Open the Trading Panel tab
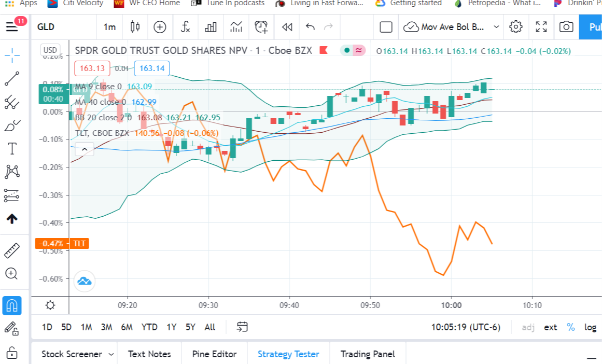Image resolution: width=602 pixels, height=364 pixels. point(368,354)
